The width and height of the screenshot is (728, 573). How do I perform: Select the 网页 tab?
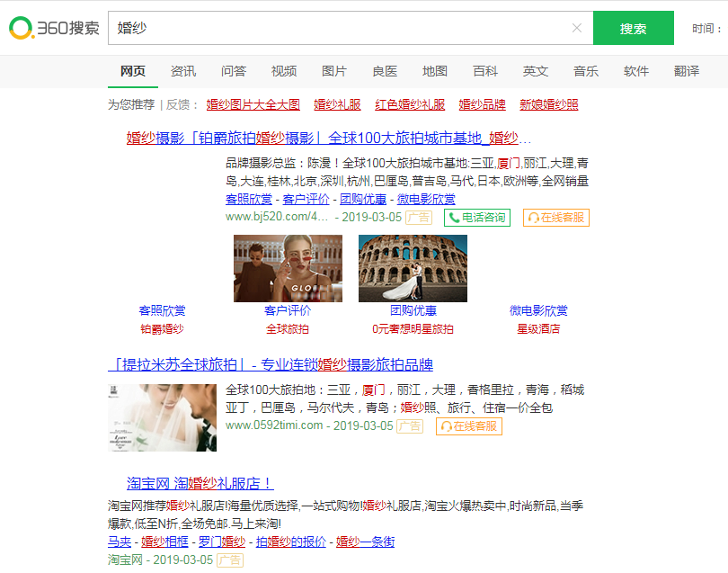coord(133,71)
